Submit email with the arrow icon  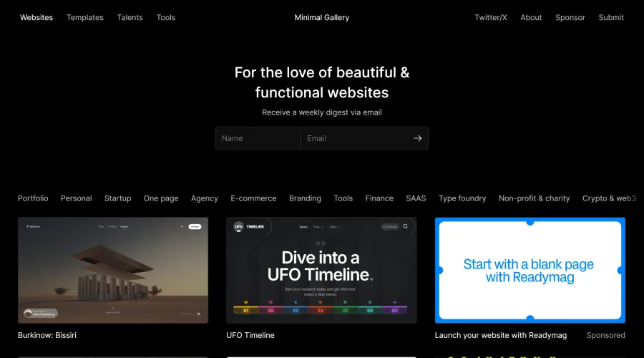pyautogui.click(x=417, y=138)
